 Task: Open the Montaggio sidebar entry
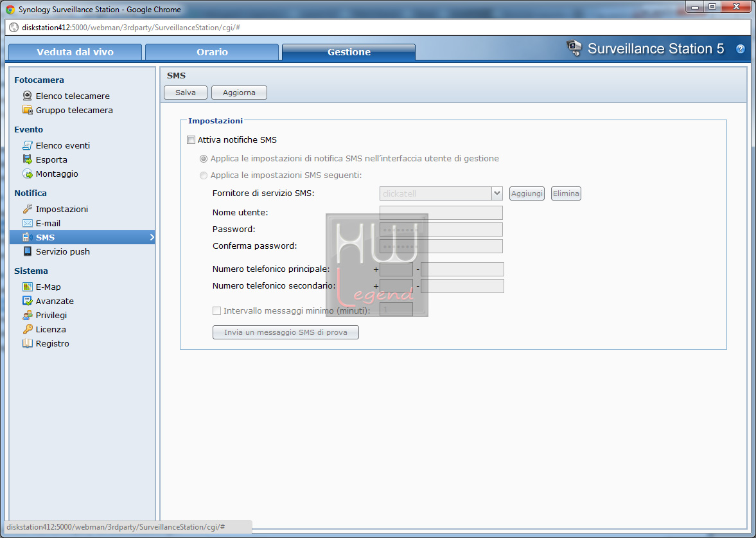[x=57, y=174]
